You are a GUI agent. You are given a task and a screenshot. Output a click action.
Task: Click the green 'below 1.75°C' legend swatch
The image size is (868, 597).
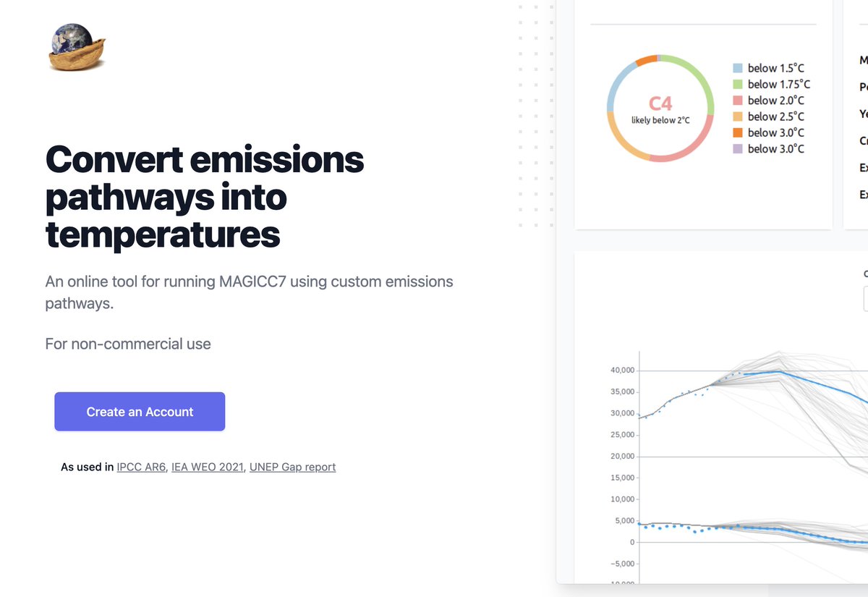738,84
